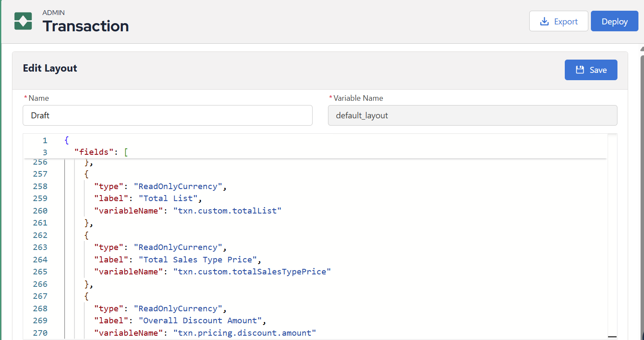Image resolution: width=644 pixels, height=340 pixels.
Task: Click "ReadOnlyCurrency" on line 263
Action: [178, 247]
